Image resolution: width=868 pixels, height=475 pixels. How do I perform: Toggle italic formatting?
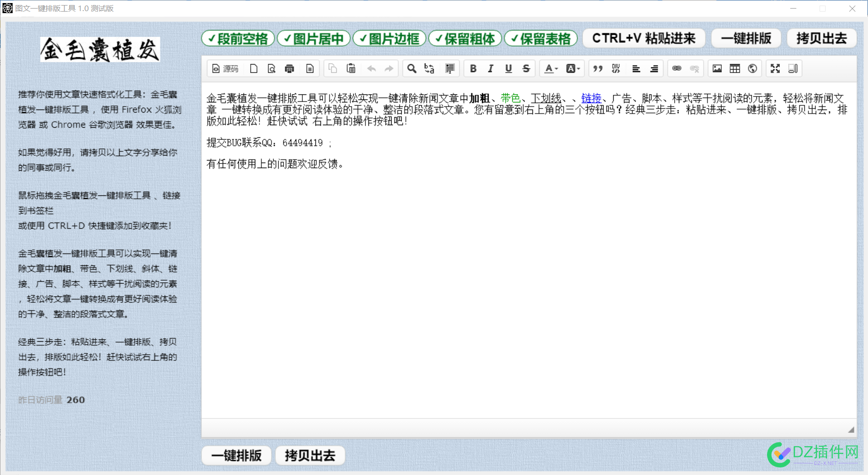[491, 69]
